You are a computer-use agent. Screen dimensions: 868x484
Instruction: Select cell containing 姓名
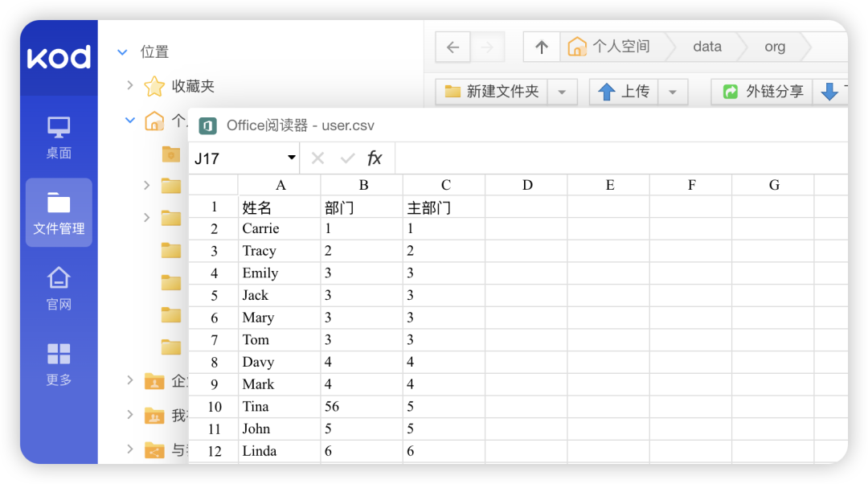pos(280,207)
